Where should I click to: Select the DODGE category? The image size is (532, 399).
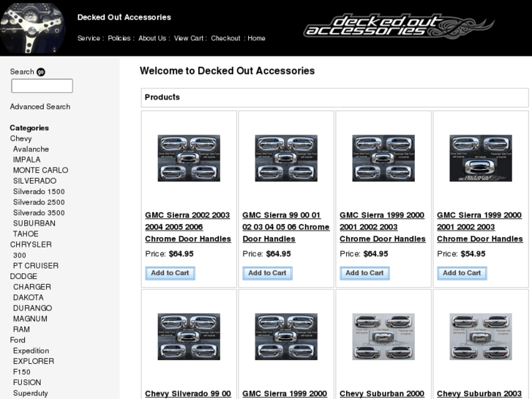tap(23, 277)
